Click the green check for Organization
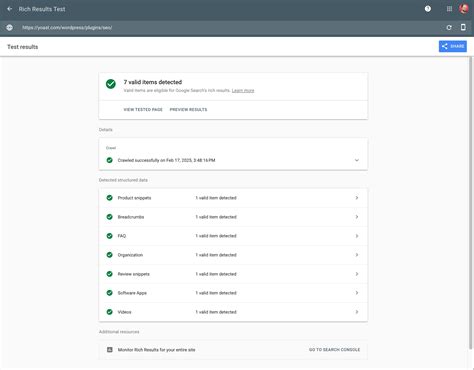This screenshot has width=474, height=370. pyautogui.click(x=109, y=255)
